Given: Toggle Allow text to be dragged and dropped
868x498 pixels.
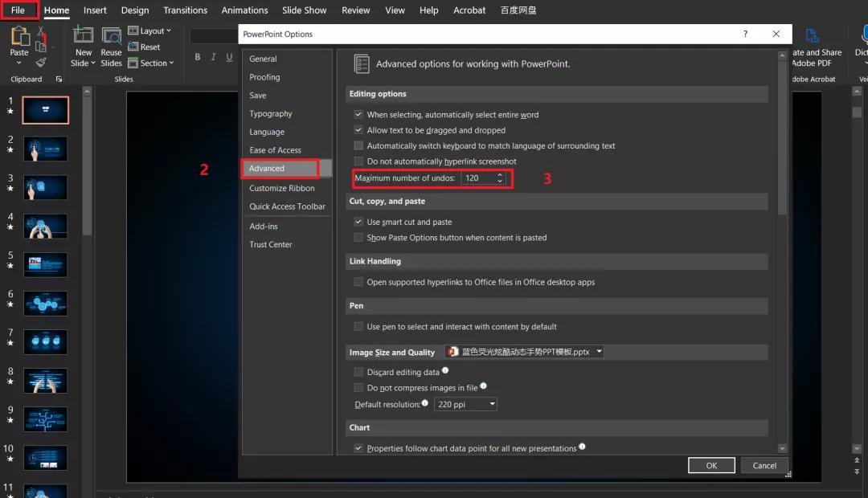Looking at the screenshot, I should (x=358, y=130).
